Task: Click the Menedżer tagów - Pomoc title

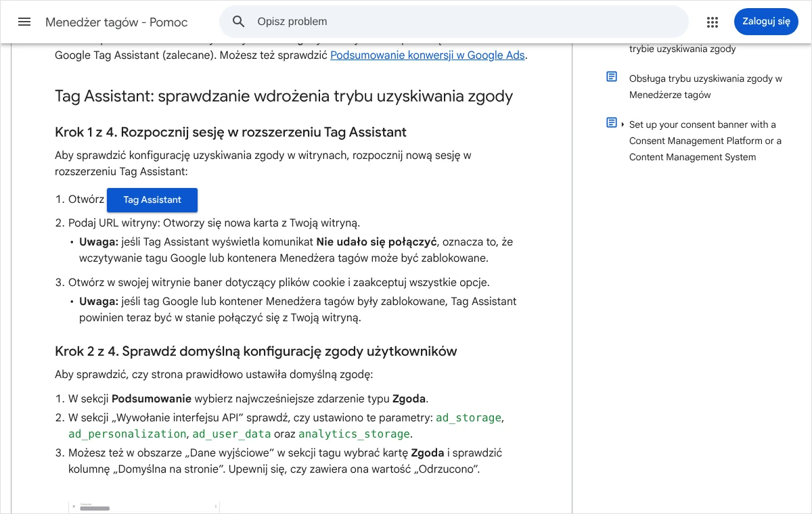Action: (x=116, y=22)
